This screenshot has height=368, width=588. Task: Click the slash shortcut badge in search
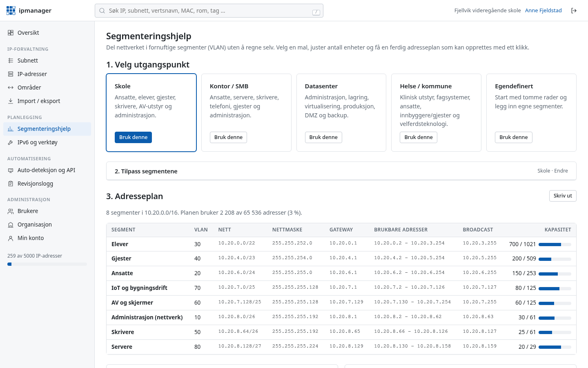coord(316,12)
